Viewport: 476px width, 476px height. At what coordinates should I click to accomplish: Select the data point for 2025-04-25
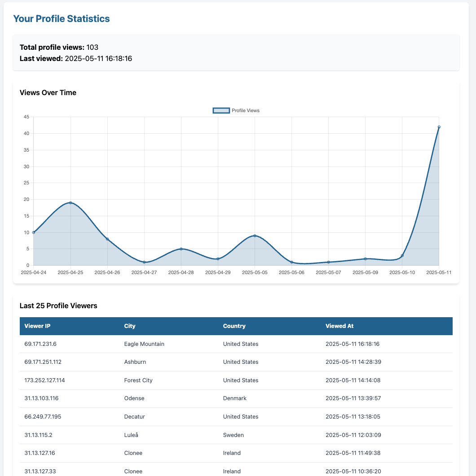(x=71, y=203)
